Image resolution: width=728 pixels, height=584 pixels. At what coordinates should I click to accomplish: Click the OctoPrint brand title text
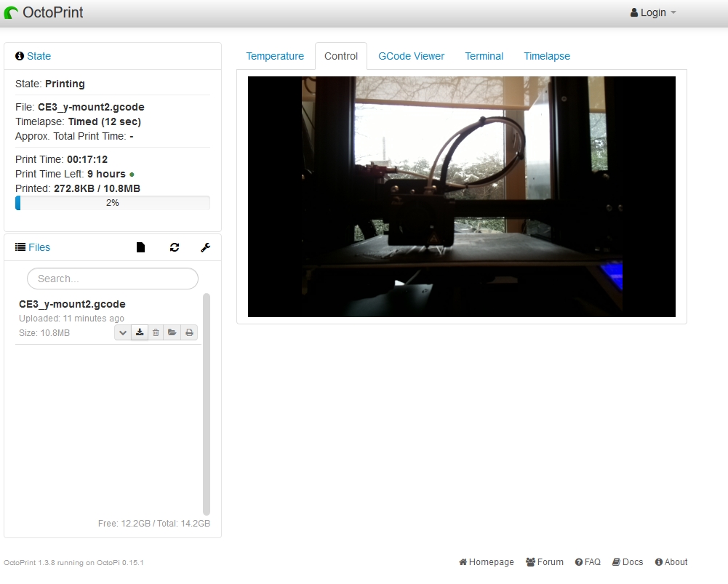click(x=53, y=12)
